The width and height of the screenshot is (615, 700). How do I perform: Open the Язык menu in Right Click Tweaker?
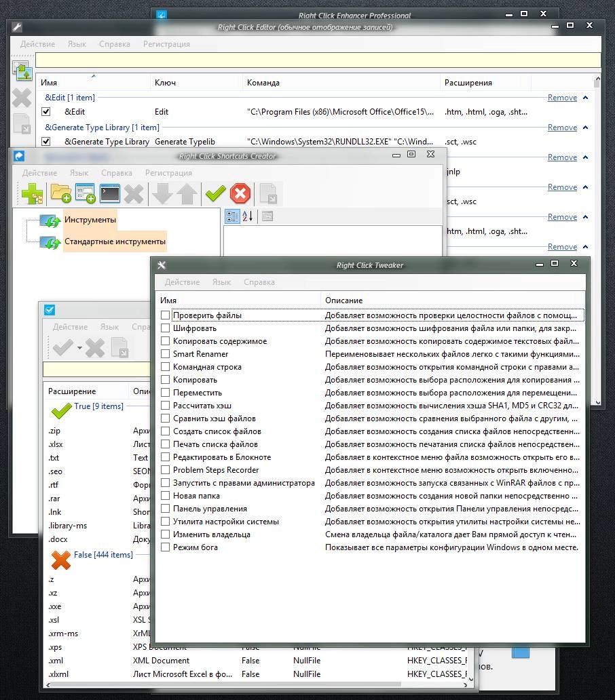221,282
